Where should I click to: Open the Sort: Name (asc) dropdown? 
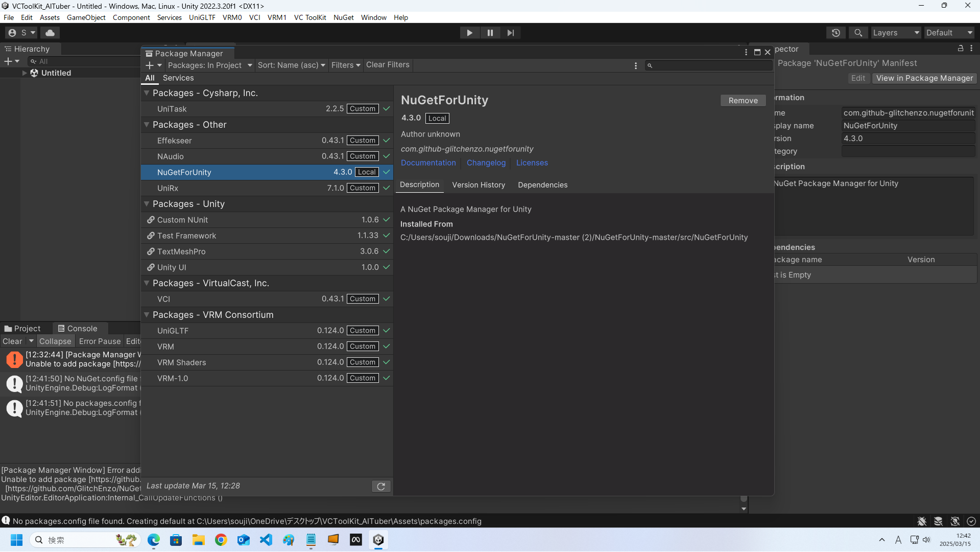(291, 65)
